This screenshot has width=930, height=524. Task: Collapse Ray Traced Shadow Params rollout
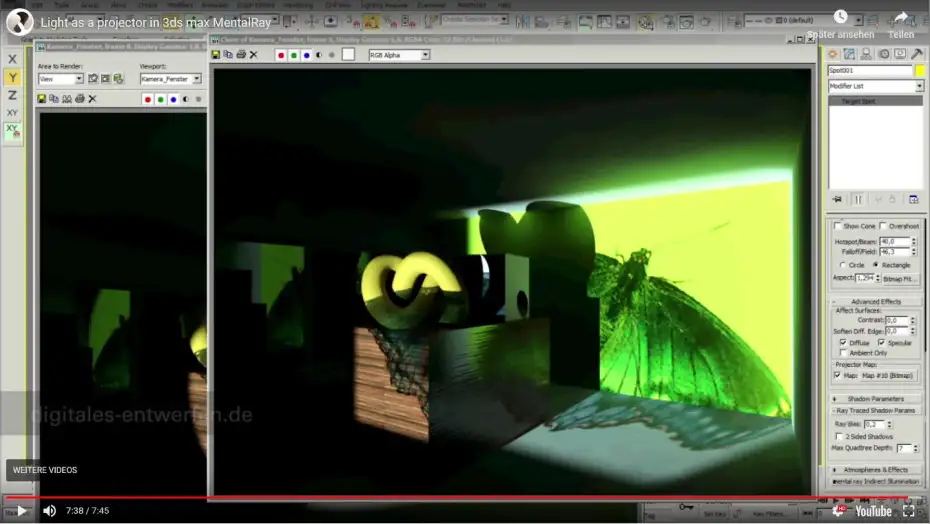pyautogui.click(x=875, y=411)
